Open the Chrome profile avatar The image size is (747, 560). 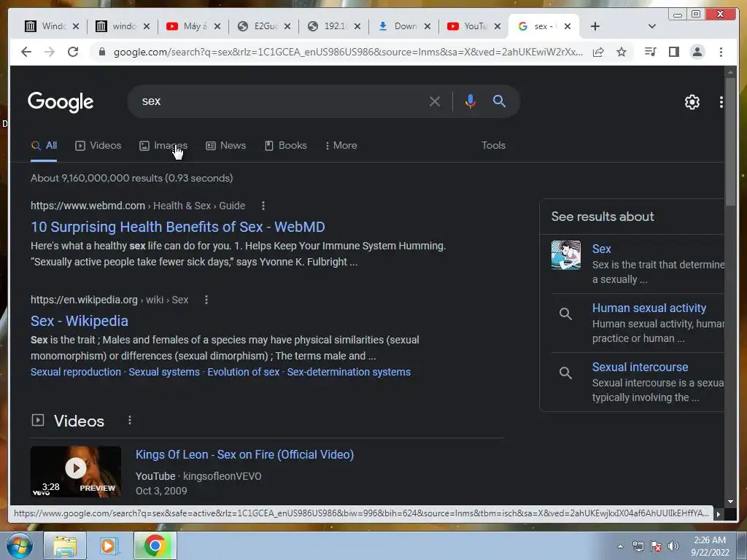pos(697,52)
